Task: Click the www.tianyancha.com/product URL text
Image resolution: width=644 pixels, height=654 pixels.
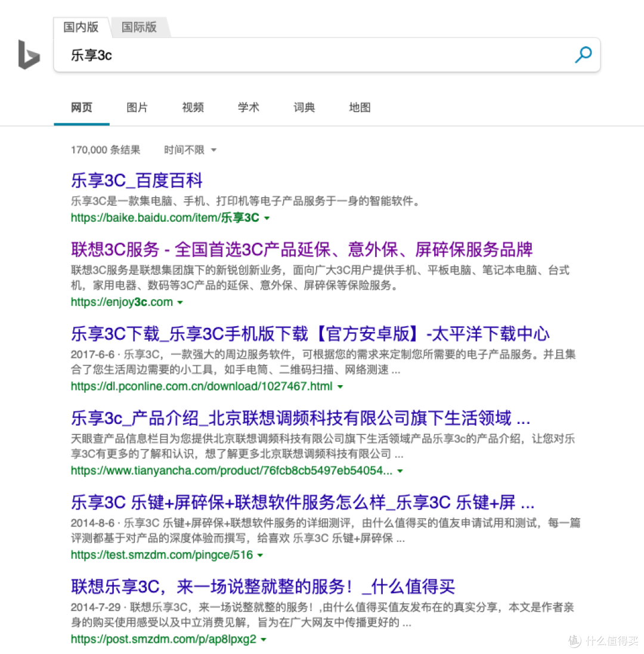Action: [231, 470]
